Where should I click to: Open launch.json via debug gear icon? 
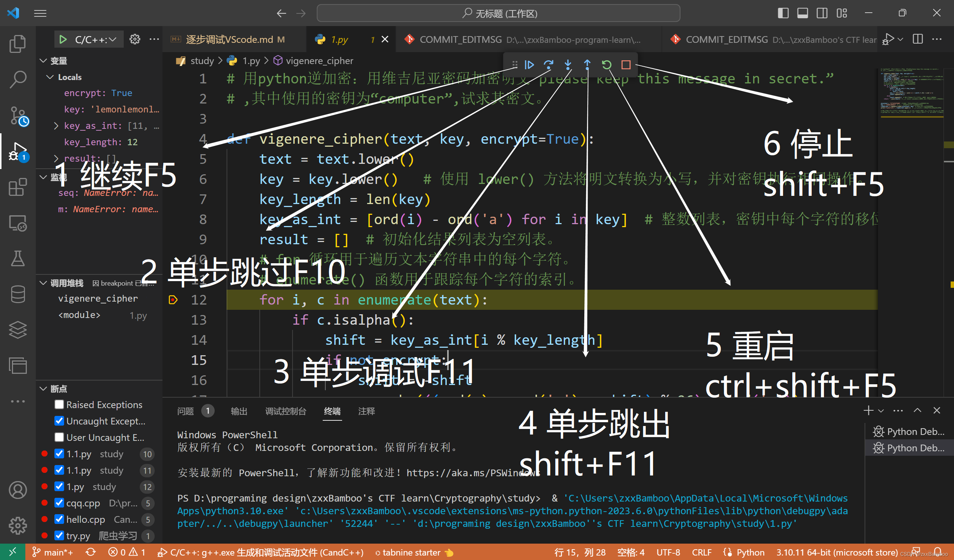click(x=135, y=39)
